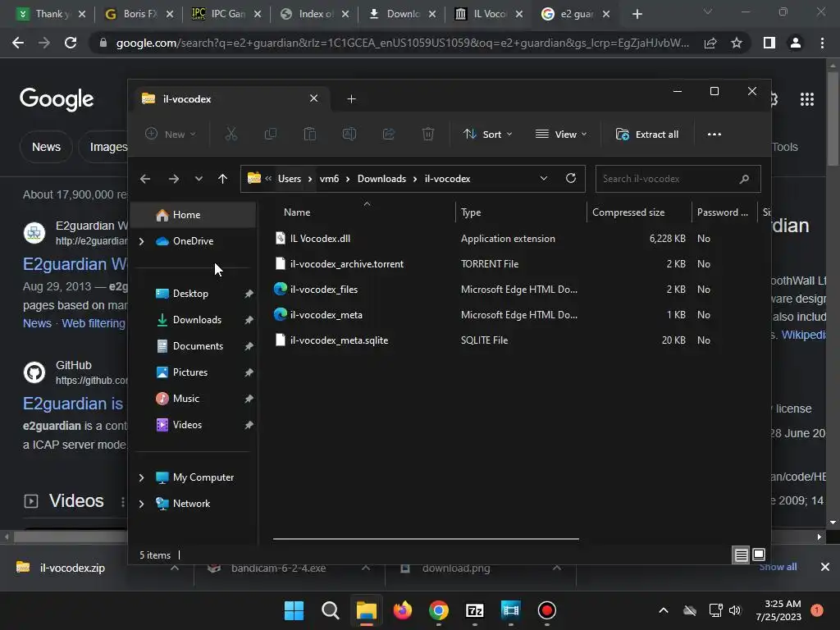
Task: Switch to the Boris FX Chrome tab
Action: point(138,14)
